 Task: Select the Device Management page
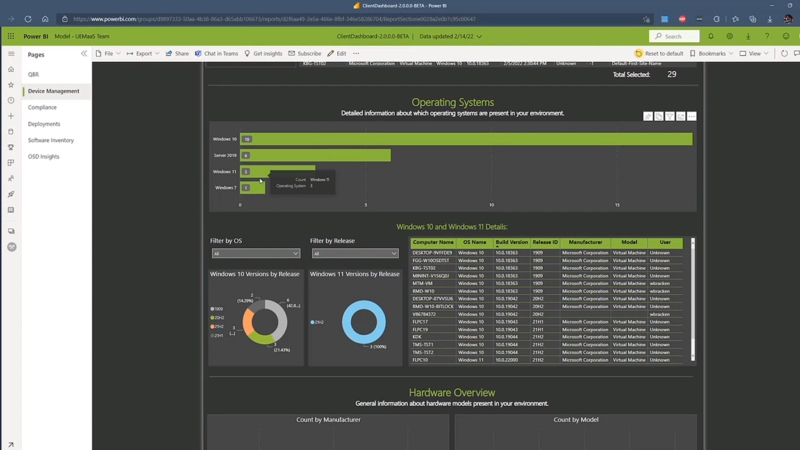(54, 91)
